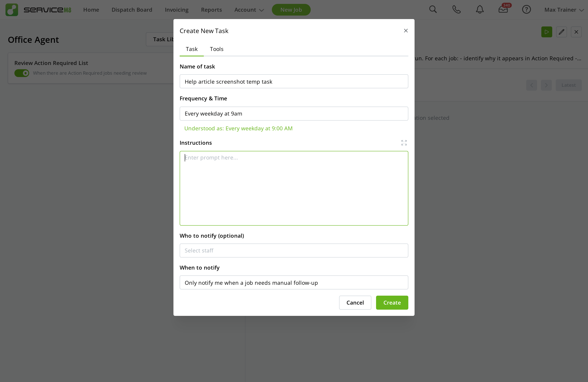Change the When to notify selection
The image size is (588, 382).
pos(294,282)
